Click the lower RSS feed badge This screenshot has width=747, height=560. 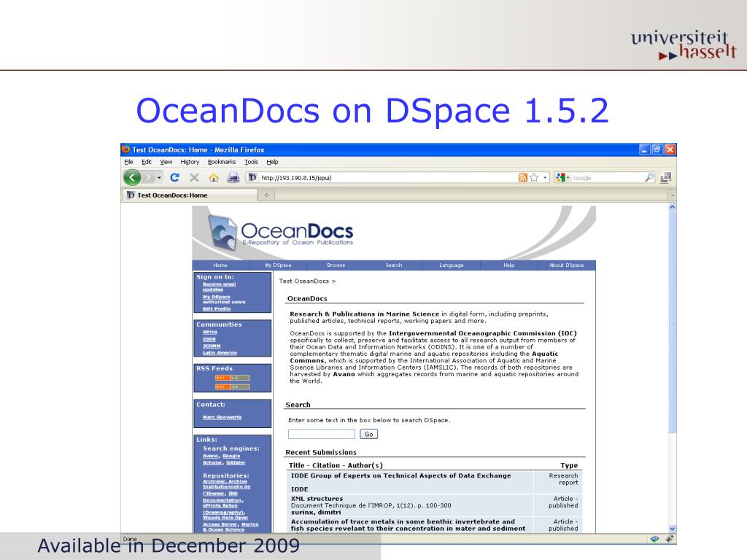click(232, 386)
